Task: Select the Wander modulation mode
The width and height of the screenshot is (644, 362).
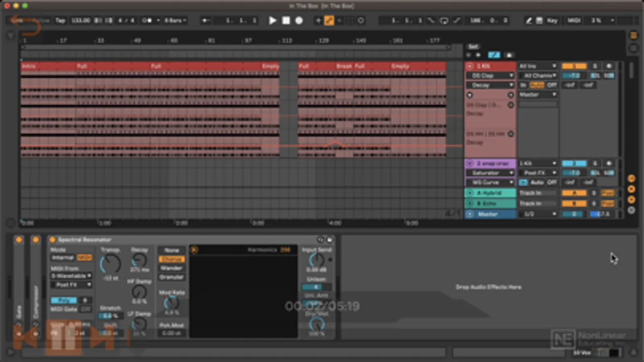Action: tap(172, 268)
